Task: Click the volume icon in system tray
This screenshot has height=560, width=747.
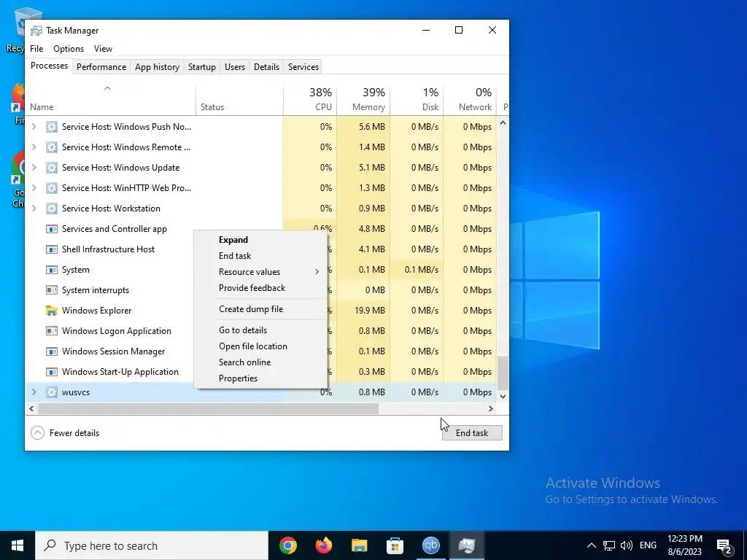Action: coord(627,545)
